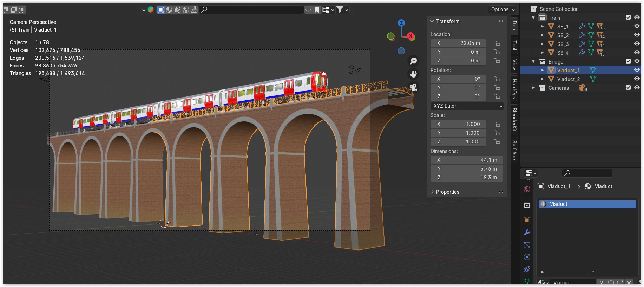The height and width of the screenshot is (287, 644).
Task: Click the wrench modifier icon on S8_1 row
Action: (x=582, y=26)
